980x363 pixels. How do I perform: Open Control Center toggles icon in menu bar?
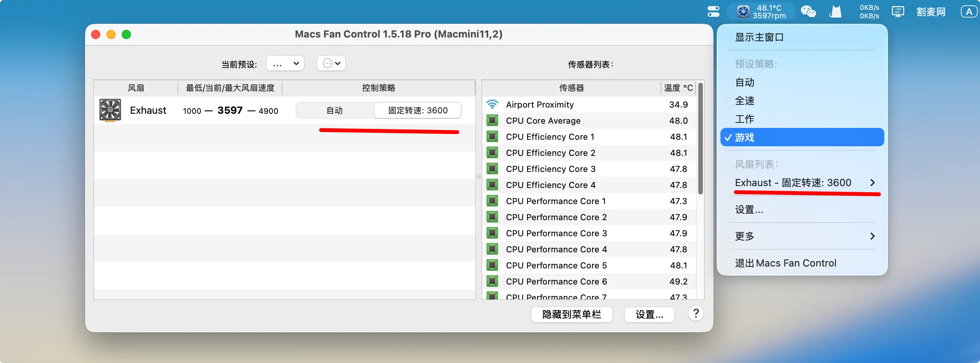tap(714, 12)
